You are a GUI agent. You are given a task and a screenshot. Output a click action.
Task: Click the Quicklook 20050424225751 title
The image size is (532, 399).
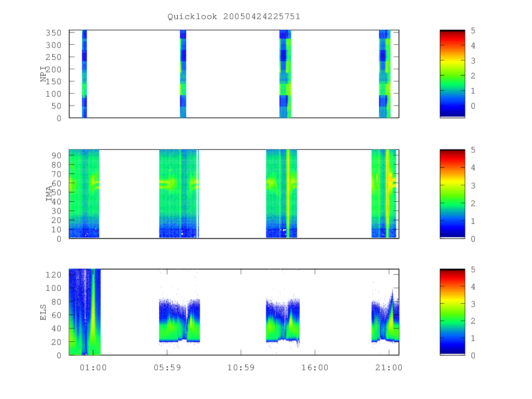[234, 16]
